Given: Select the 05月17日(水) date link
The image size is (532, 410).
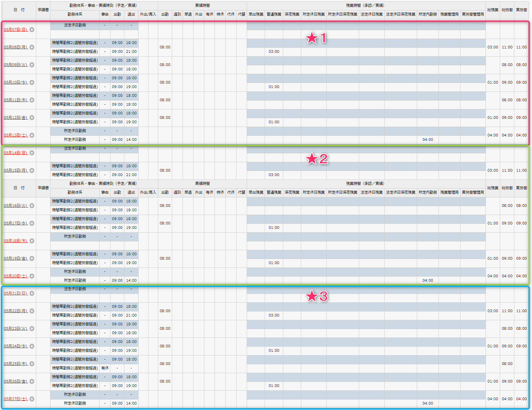Looking at the screenshot, I should 16,223.
